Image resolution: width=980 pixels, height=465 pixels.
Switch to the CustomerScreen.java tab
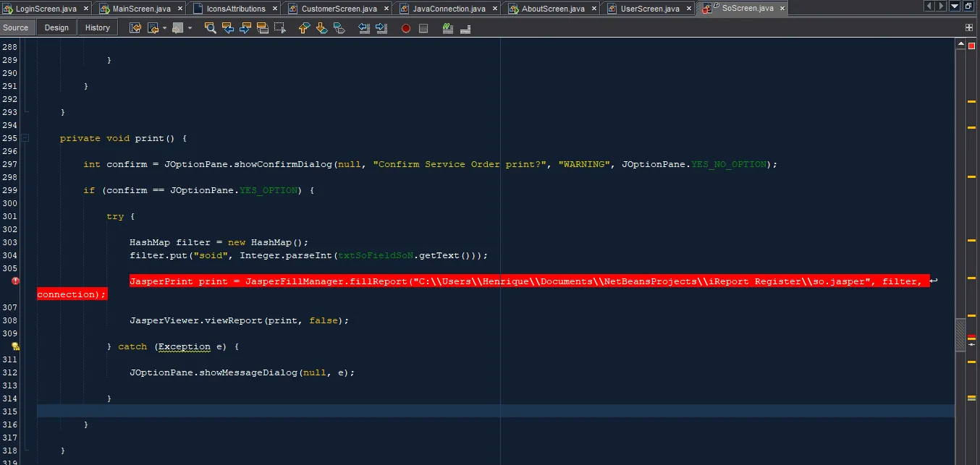[339, 9]
